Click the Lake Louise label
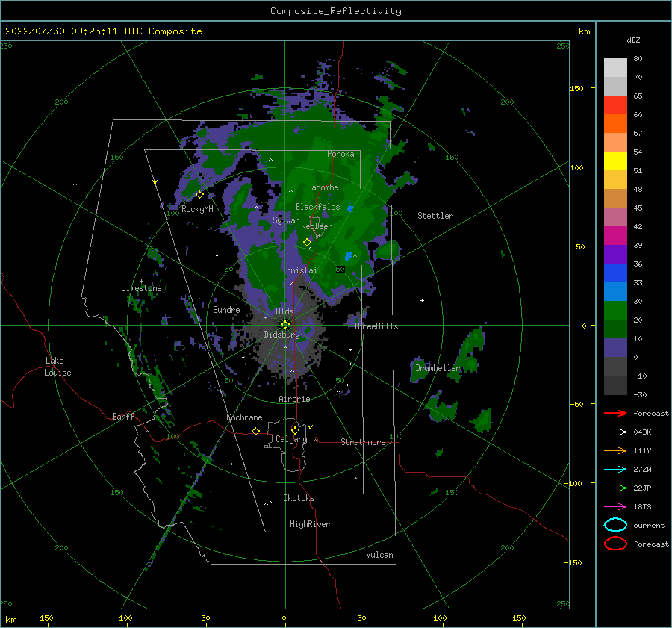Image resolution: width=672 pixels, height=628 pixels. (x=57, y=367)
